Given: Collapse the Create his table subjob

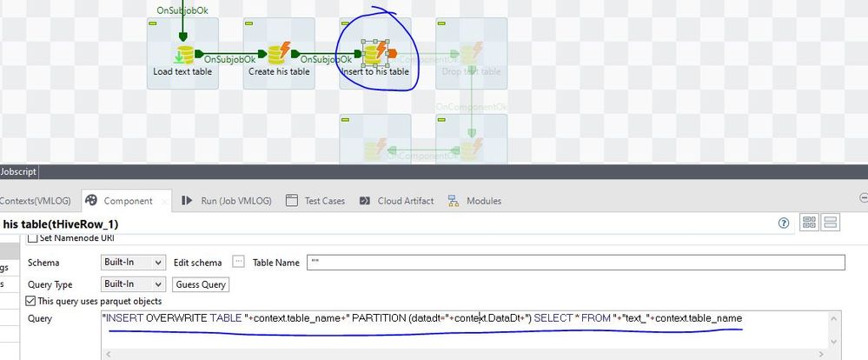Looking at the screenshot, I should pyautogui.click(x=249, y=23).
